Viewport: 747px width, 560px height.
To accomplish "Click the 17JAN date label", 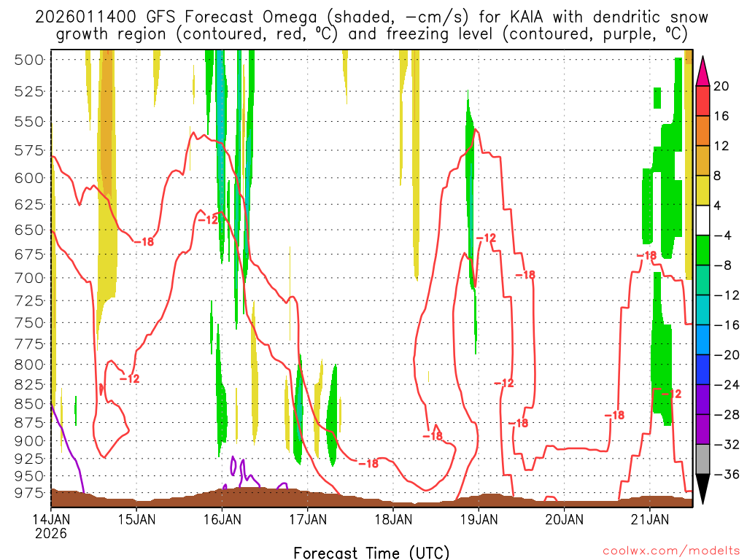I will (x=308, y=518).
